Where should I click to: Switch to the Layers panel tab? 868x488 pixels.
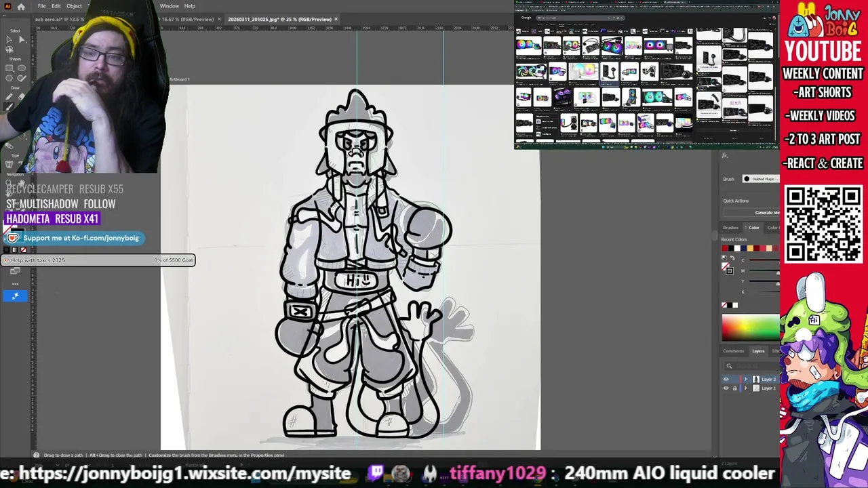tap(758, 351)
